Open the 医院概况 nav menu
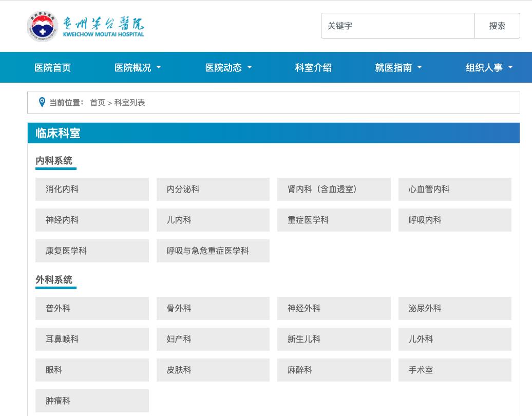Image resolution: width=532 pixels, height=416 pixels. (x=132, y=67)
